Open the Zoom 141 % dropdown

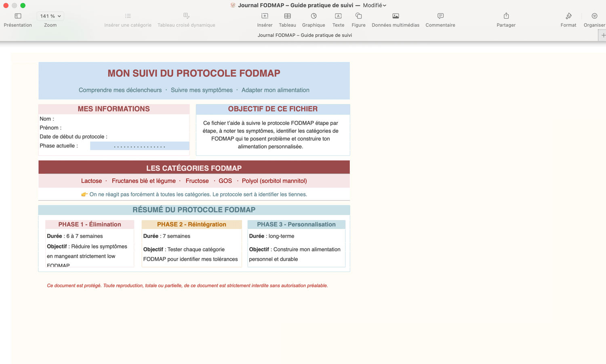click(x=50, y=16)
